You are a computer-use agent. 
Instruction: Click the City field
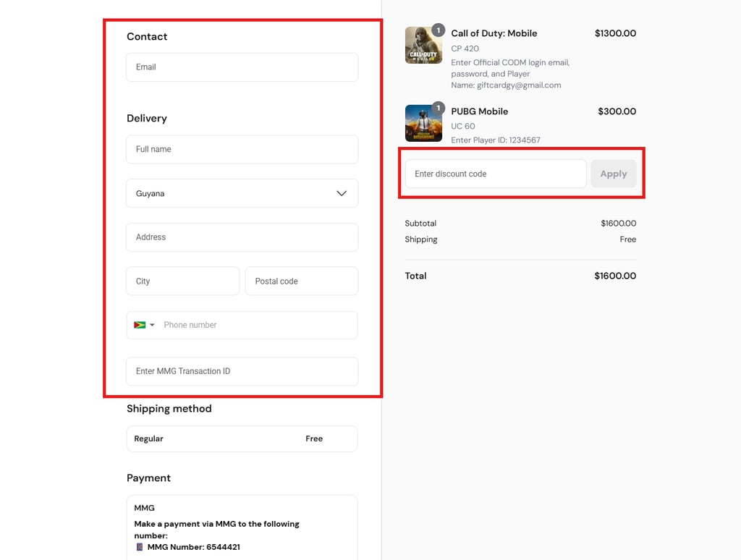pos(182,281)
